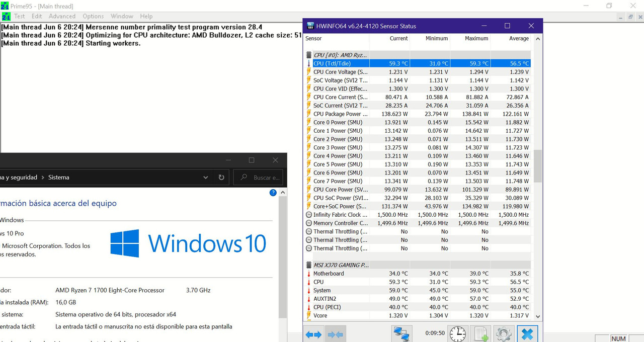This screenshot has width=644, height=342.
Task: Open the Test menu in Prime95
Action: (20, 16)
